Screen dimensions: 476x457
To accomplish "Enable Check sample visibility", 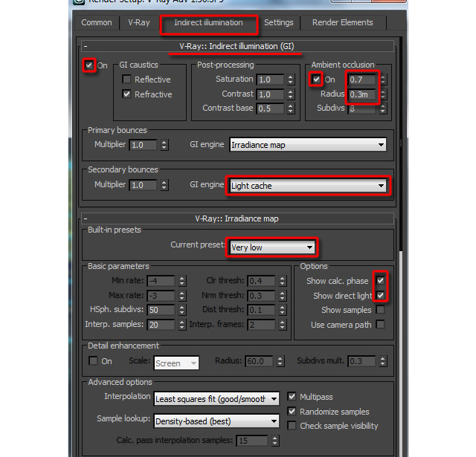I will [x=292, y=426].
